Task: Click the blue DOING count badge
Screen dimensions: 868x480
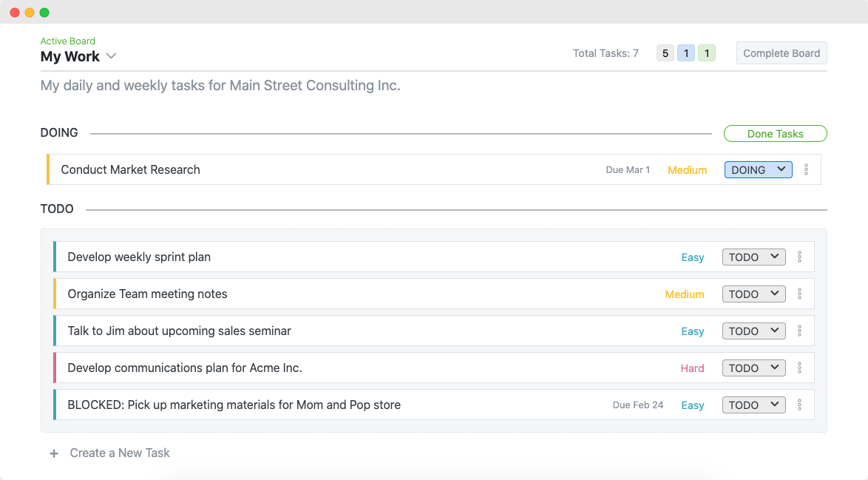Action: (x=686, y=53)
